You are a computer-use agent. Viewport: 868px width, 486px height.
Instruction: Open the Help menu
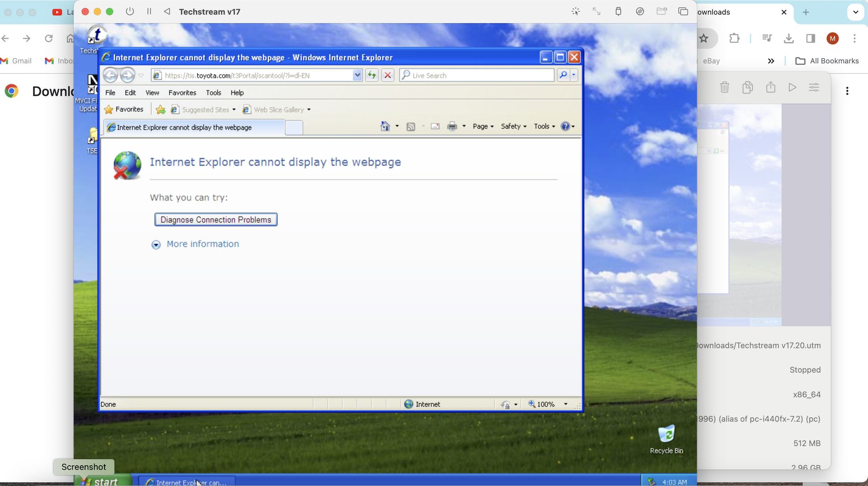point(237,93)
